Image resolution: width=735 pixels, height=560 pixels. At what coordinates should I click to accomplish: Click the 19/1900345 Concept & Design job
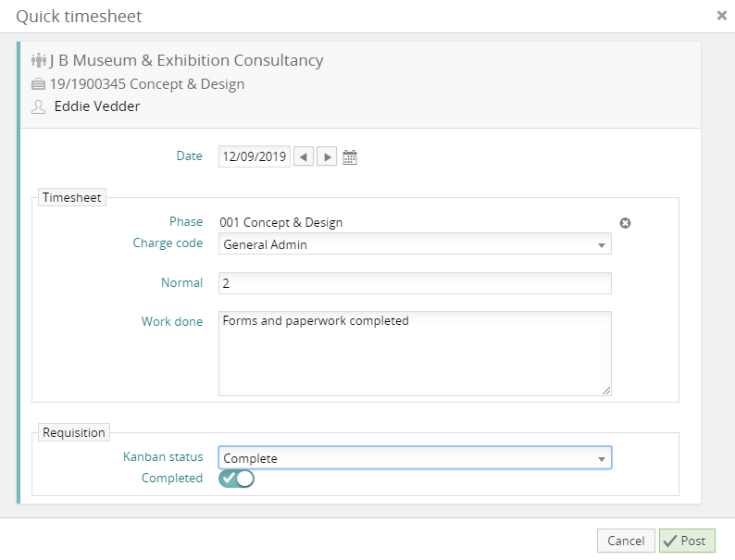147,84
